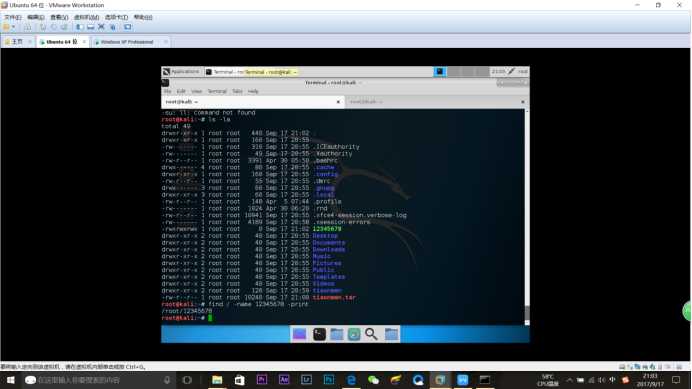Open VMware 编辑(E) menu
This screenshot has width=692, height=389.
point(36,17)
